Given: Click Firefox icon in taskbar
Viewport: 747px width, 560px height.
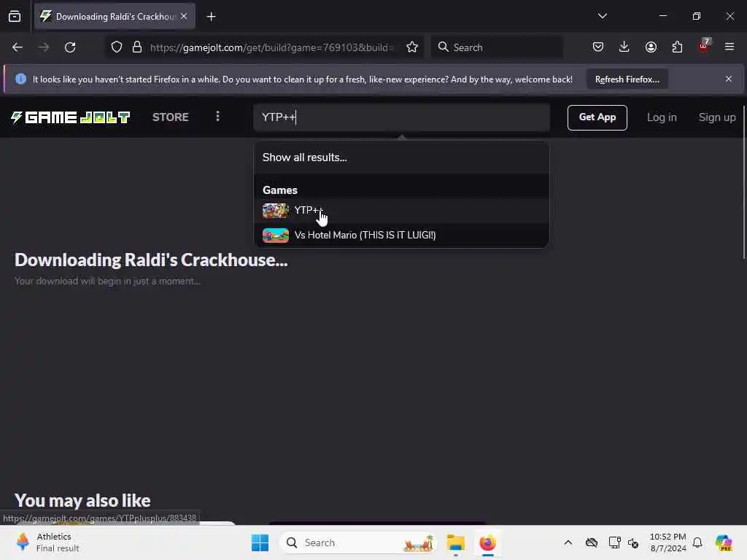Looking at the screenshot, I should coord(487,542).
